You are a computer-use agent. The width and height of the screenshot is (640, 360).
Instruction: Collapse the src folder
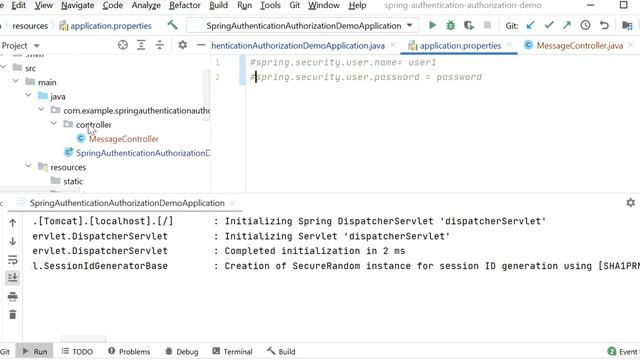click(4, 67)
